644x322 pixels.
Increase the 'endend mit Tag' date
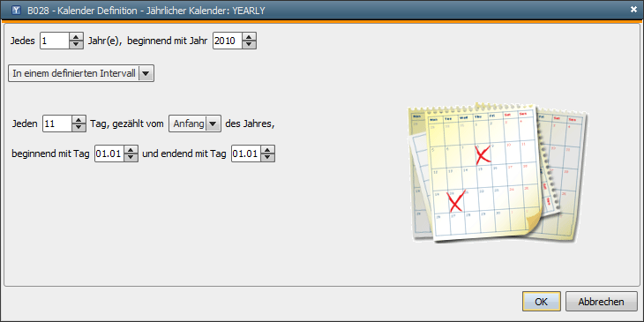pyautogui.click(x=267, y=150)
